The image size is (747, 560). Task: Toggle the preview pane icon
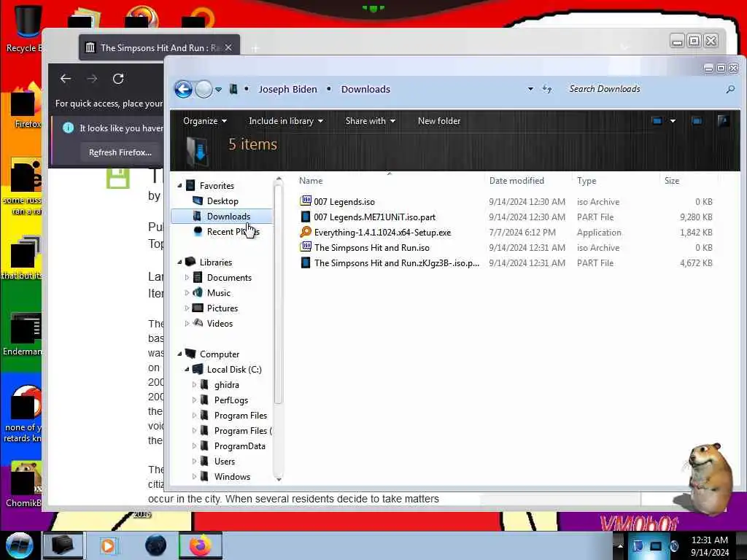(x=697, y=121)
